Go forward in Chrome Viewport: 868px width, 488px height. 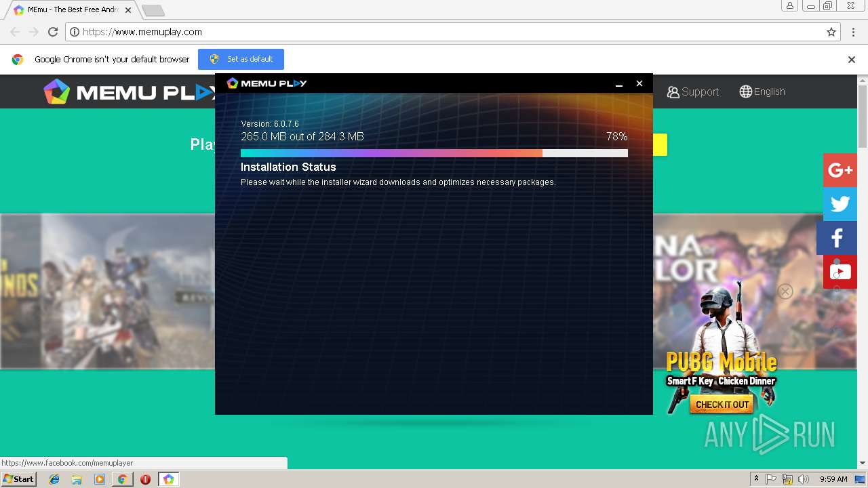point(34,32)
